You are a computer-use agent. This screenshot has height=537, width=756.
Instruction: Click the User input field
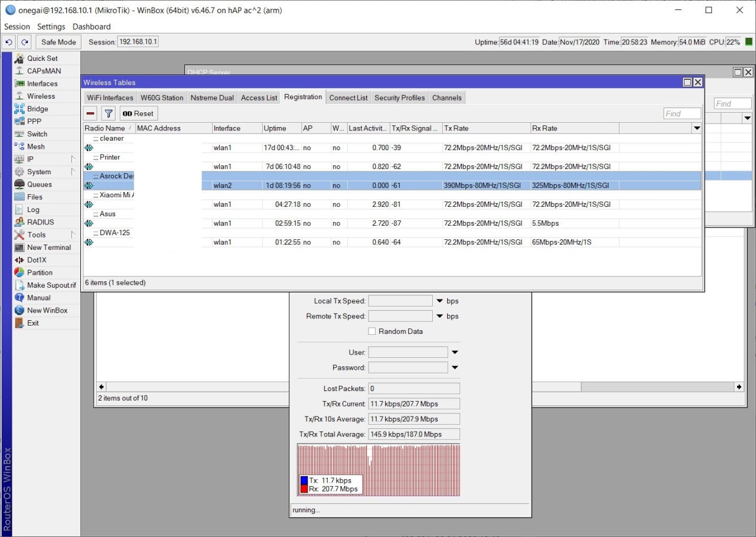click(x=408, y=352)
